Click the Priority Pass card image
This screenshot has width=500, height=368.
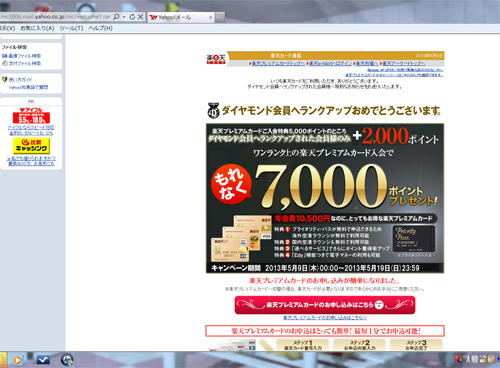[x=415, y=239]
